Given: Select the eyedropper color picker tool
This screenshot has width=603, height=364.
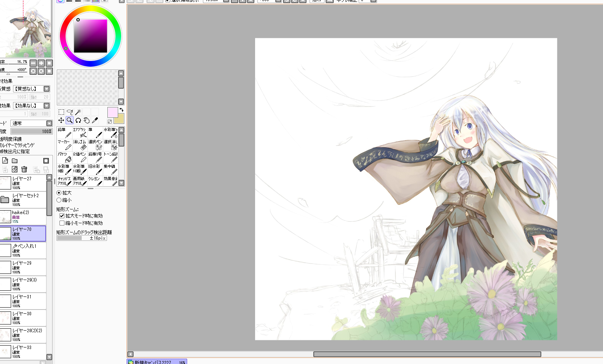Looking at the screenshot, I should [95, 120].
